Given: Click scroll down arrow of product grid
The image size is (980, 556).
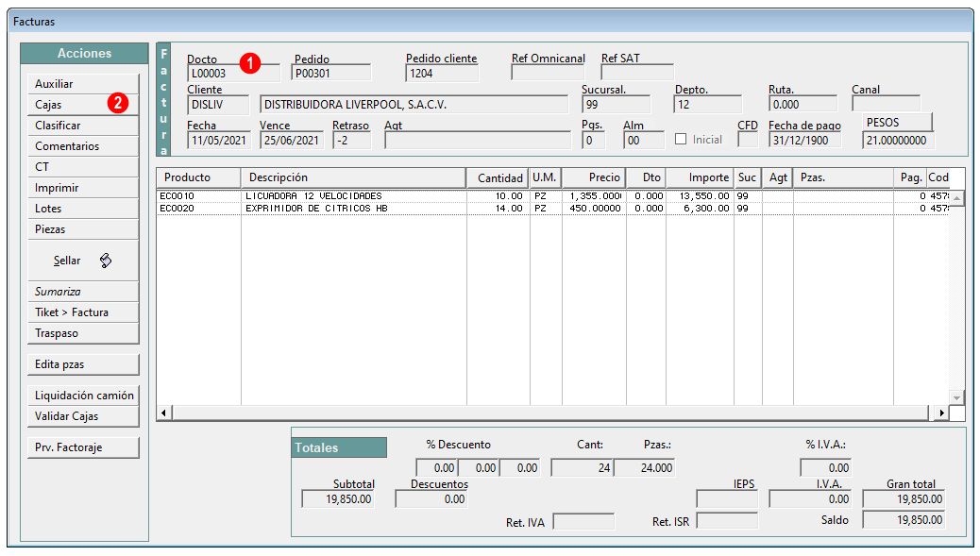Looking at the screenshot, I should (957, 397).
